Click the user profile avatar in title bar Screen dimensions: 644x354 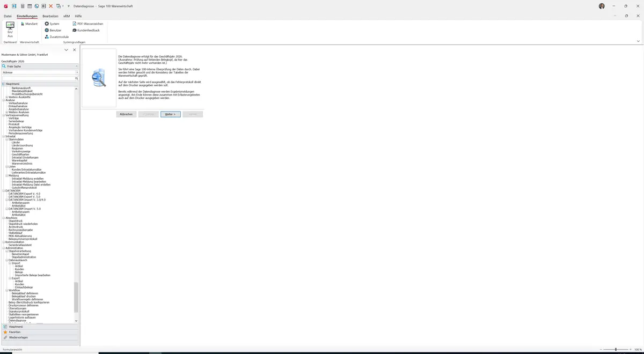[602, 6]
